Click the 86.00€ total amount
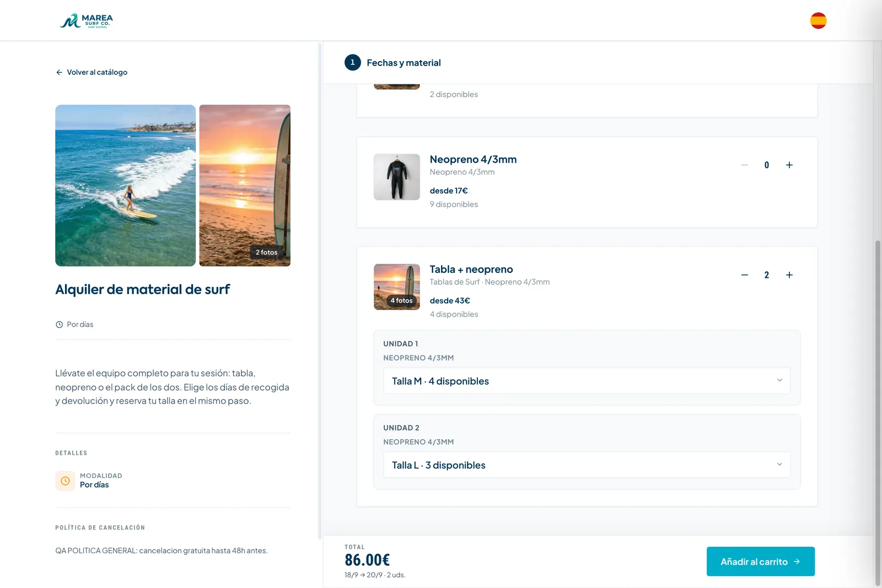Screen dimensions: 882x588 pyautogui.click(x=367, y=560)
